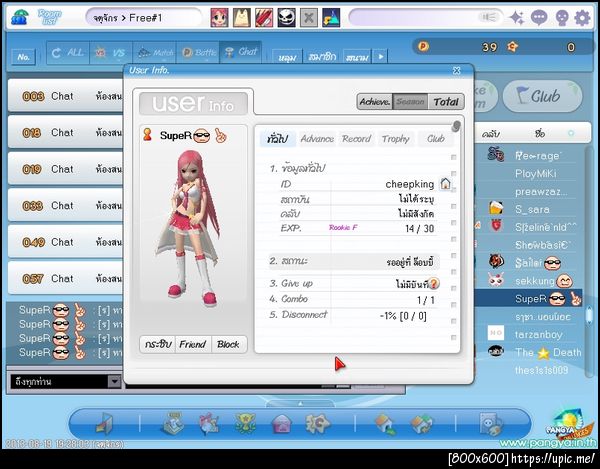The image size is (600, 469).
Task: Click the pink-haired girl avatar icon
Action: click(x=219, y=18)
